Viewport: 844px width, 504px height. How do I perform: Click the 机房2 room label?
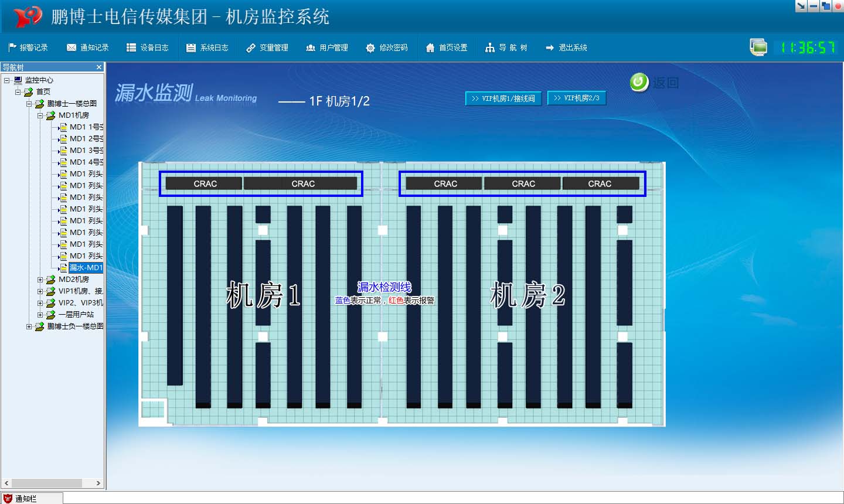coord(527,295)
